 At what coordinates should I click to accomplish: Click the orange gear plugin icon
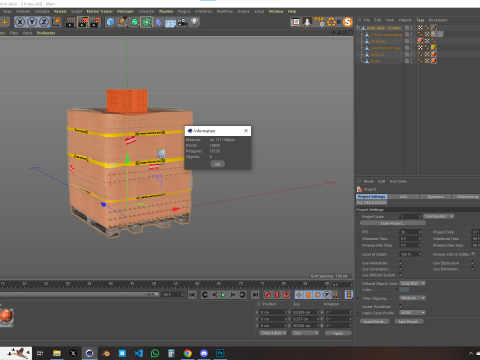[x=331, y=22]
